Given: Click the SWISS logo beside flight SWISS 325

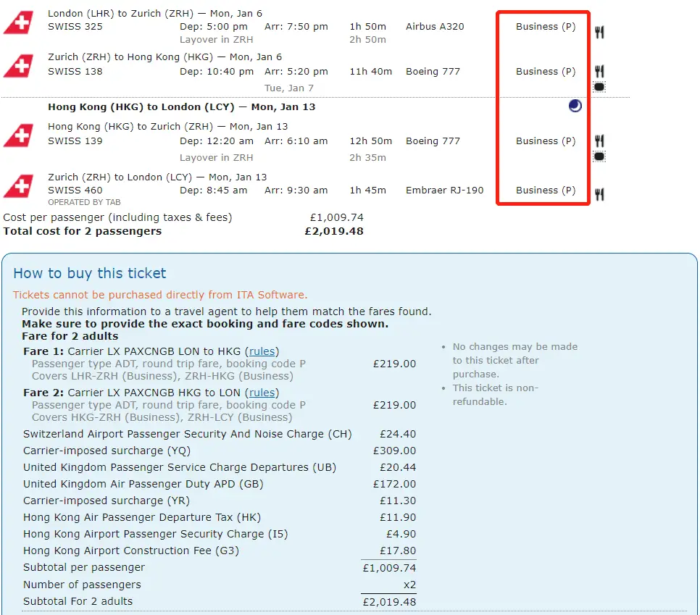Looking at the screenshot, I should point(18,22).
